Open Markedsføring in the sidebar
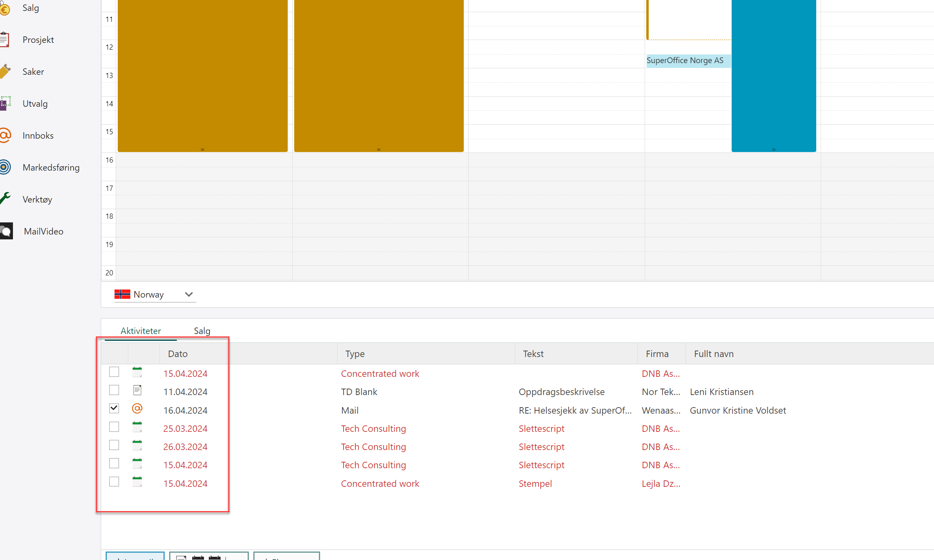 tap(51, 167)
